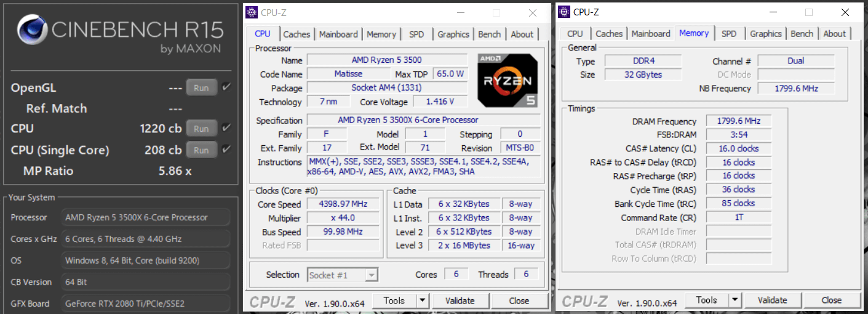Click the CB Version field showing 64 Bit
The width and height of the screenshot is (868, 314).
[x=146, y=282]
